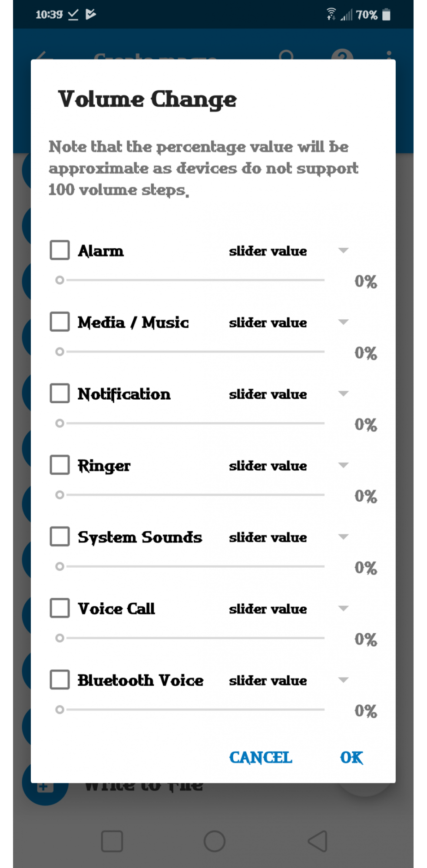This screenshot has width=427, height=868.
Task: Tick the Media / Music checkbox
Action: coord(60,322)
